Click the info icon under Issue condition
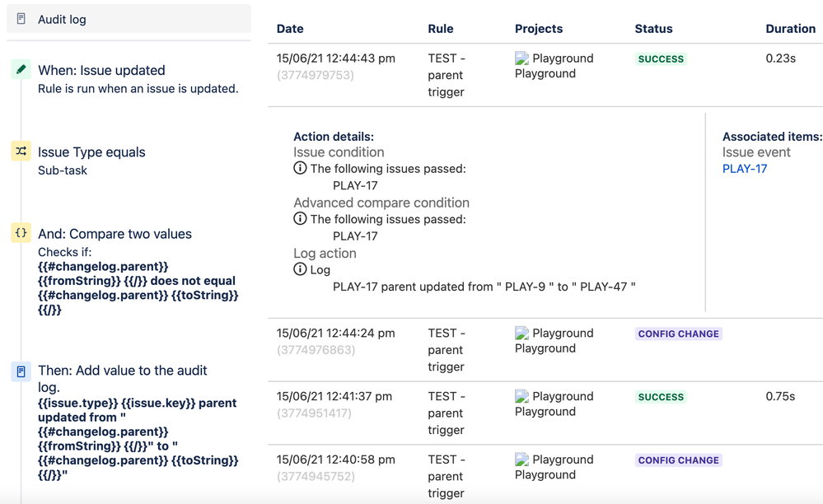The width and height of the screenshot is (823, 504). [299, 167]
